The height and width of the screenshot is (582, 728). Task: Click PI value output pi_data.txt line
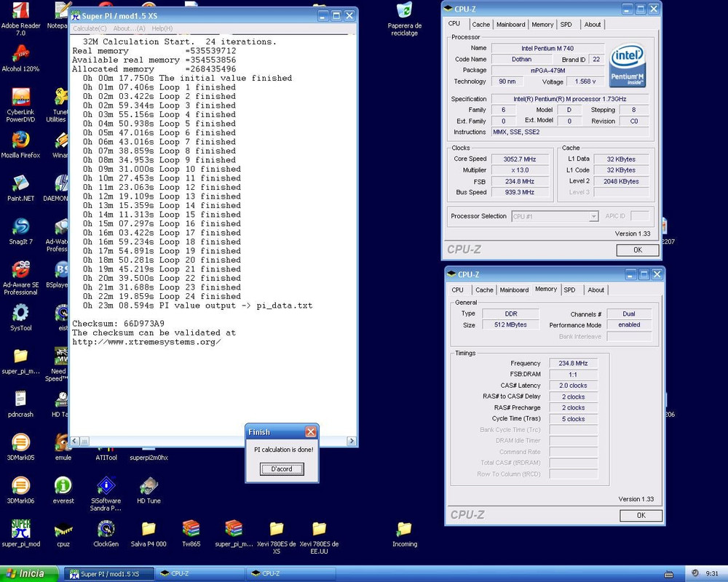[197, 306]
